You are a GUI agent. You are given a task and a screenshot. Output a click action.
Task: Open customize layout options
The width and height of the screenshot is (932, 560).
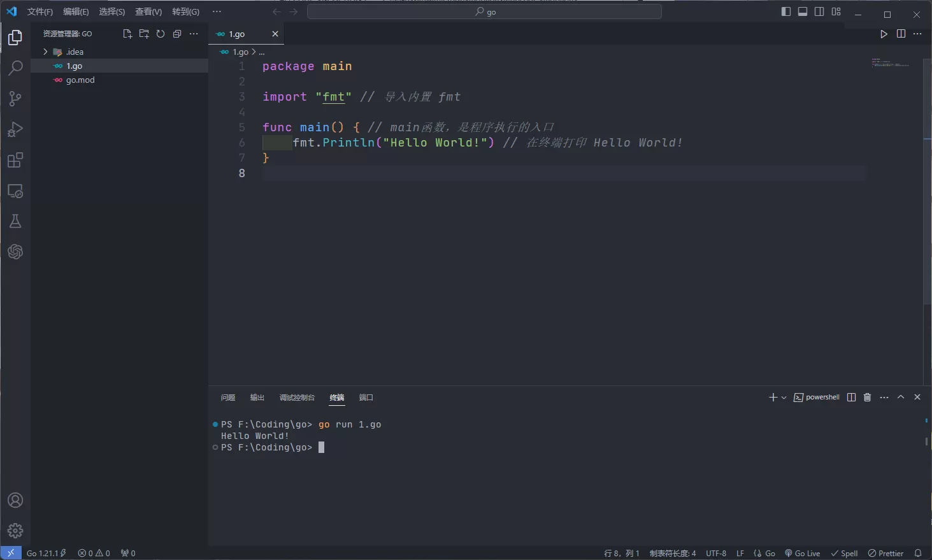(836, 11)
